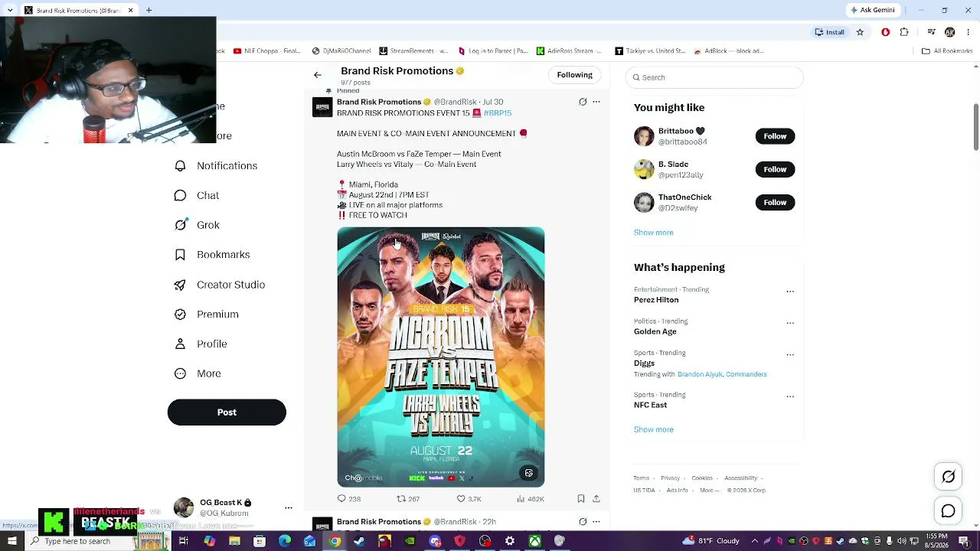Click the Profile person icon
The height and width of the screenshot is (551, 980).
180,344
